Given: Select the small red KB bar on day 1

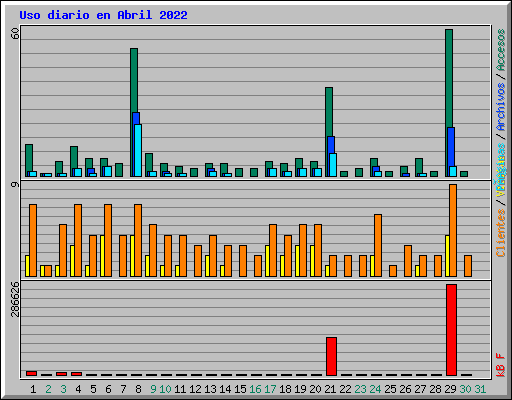Looking at the screenshot, I should coord(31,373).
